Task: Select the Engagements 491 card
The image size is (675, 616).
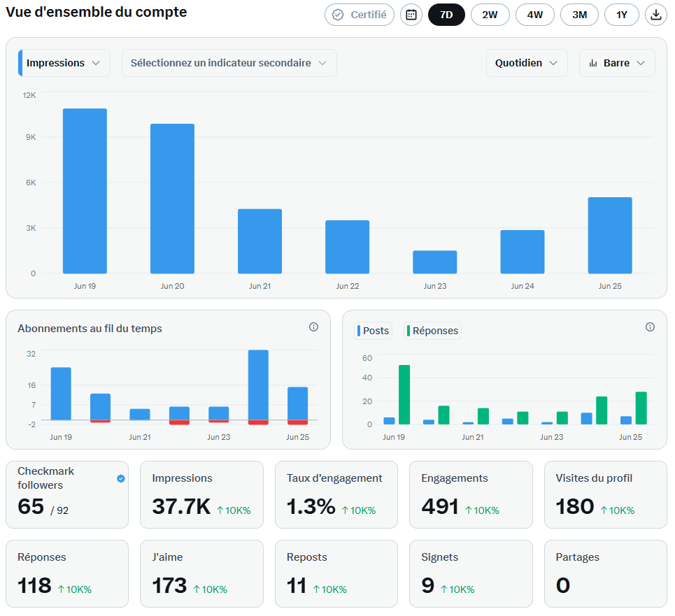Action: [x=471, y=495]
